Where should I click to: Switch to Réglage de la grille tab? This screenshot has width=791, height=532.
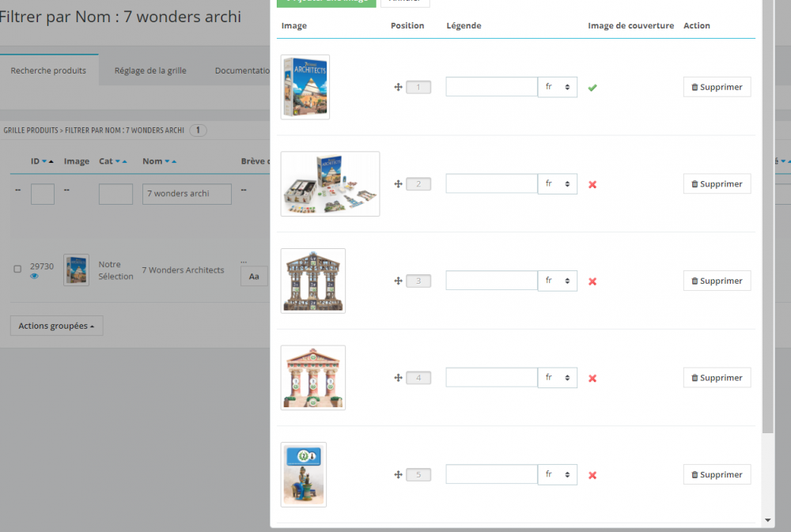coord(150,70)
